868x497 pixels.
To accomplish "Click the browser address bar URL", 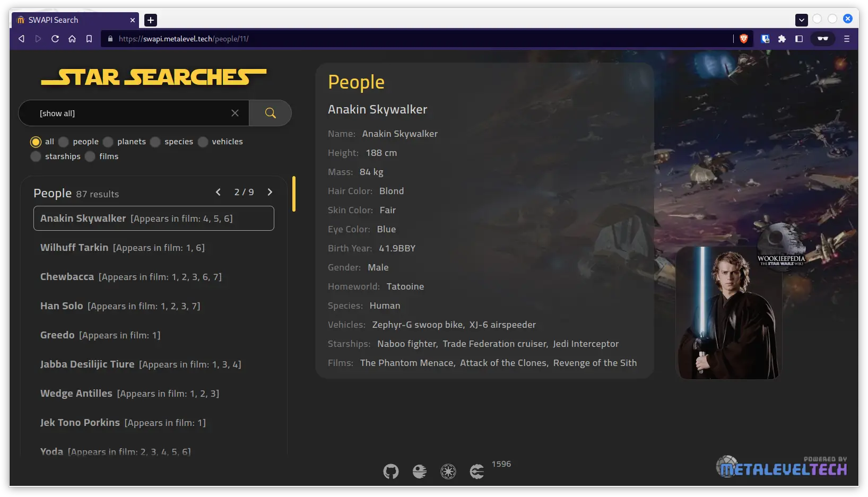I will click(x=184, y=39).
